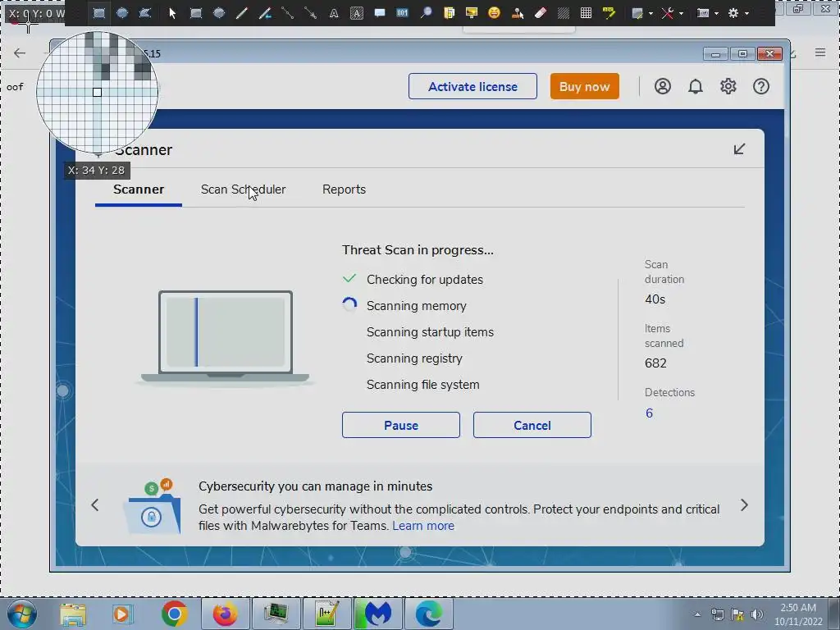840x630 pixels.
Task: Select the arrow line tool
Action: tap(311, 13)
